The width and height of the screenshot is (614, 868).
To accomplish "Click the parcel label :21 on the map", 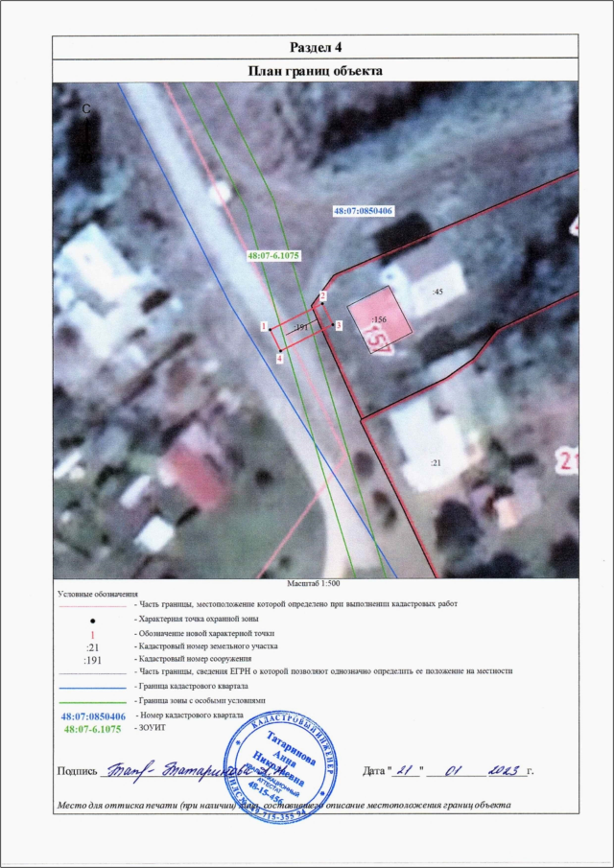I will (436, 463).
